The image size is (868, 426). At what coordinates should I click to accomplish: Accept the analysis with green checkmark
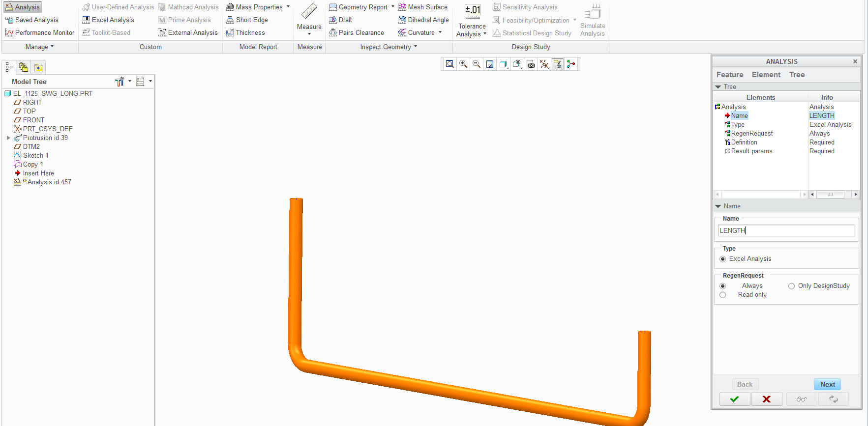pos(735,399)
